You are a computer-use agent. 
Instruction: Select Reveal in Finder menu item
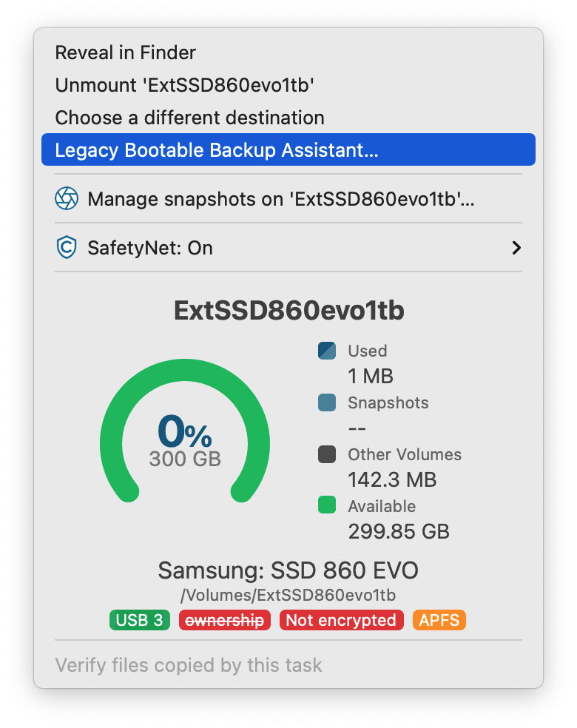point(288,53)
